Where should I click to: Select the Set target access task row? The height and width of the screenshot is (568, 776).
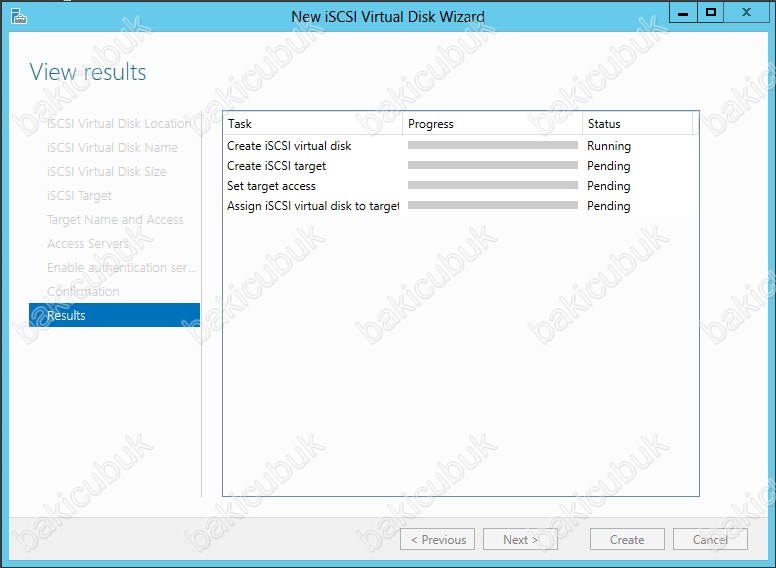[460, 186]
